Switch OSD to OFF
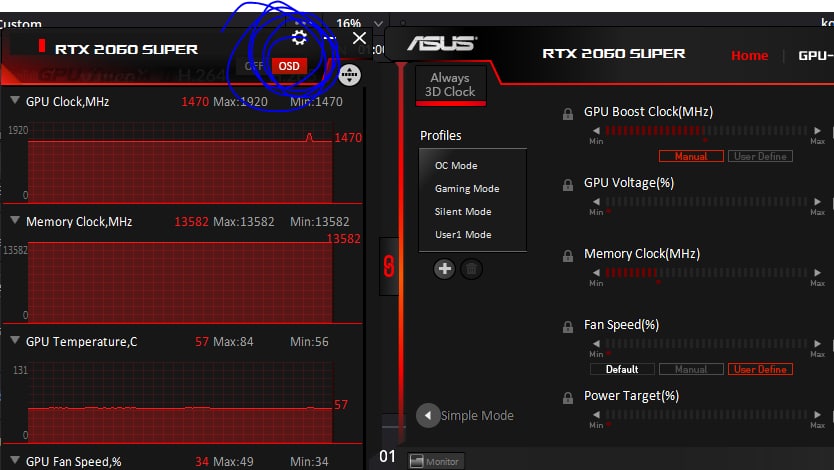 [254, 66]
